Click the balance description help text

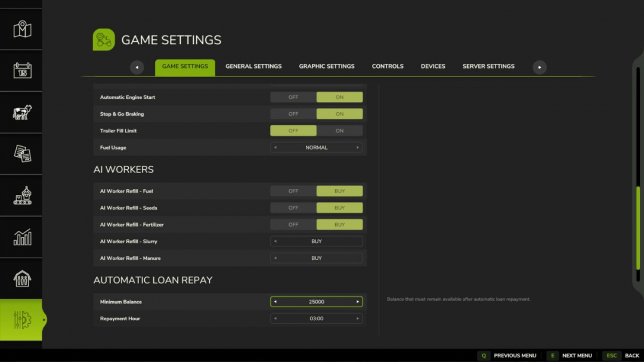coord(459,299)
